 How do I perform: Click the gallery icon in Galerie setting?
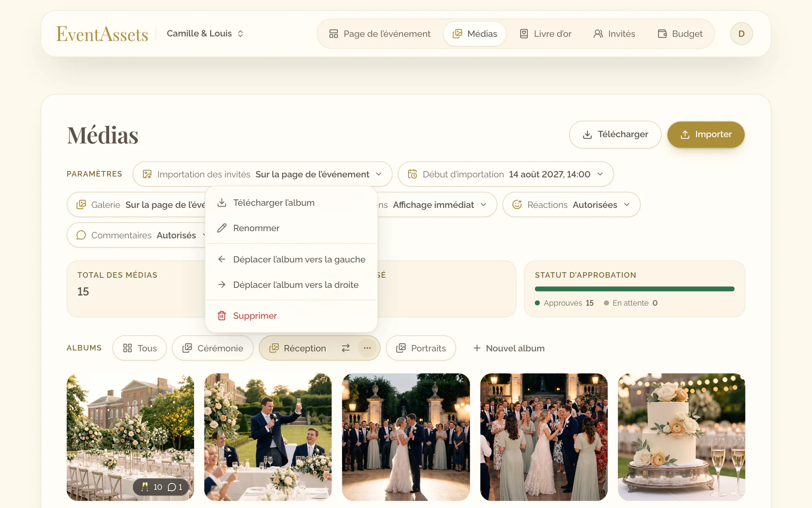pos(81,204)
